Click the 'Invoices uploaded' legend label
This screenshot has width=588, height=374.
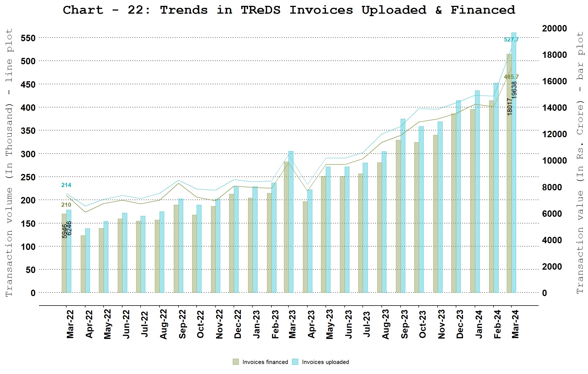click(325, 362)
